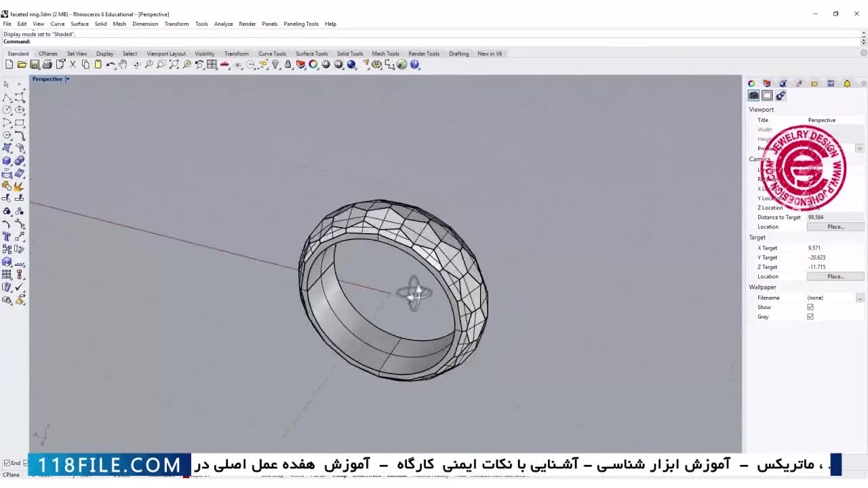Click the Save file icon
This screenshot has height=488, width=868.
(35, 64)
